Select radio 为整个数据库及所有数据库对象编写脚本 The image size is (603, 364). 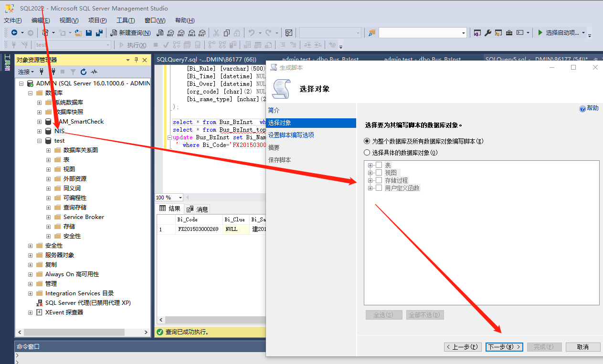pos(367,141)
